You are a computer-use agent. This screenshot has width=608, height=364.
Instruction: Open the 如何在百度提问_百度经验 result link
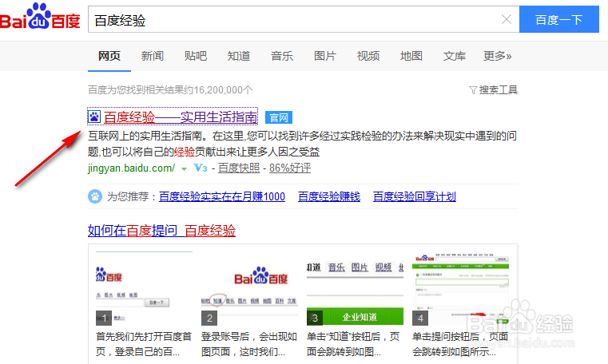tap(161, 231)
